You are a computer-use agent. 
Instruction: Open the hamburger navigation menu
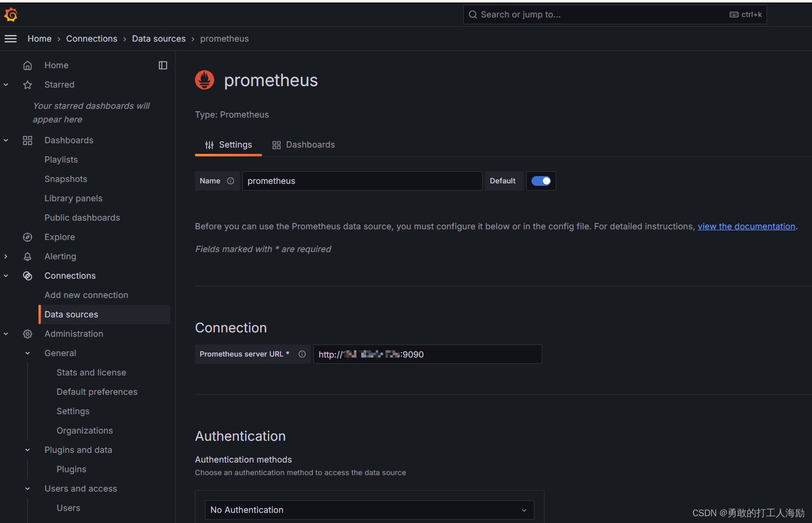11,39
